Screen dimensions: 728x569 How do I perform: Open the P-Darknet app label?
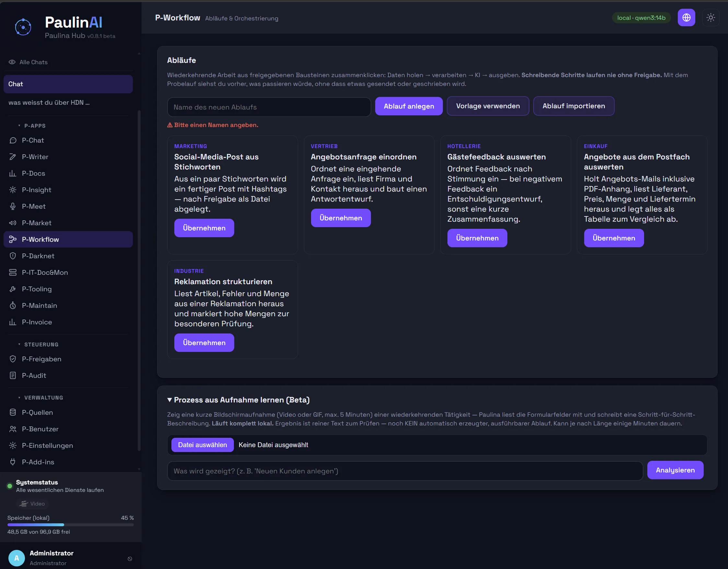pyautogui.click(x=38, y=256)
